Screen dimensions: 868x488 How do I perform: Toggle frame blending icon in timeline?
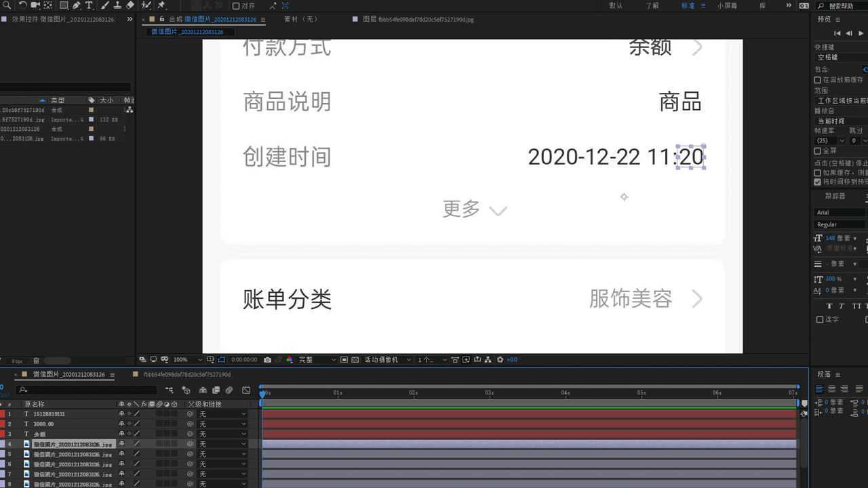click(x=216, y=390)
